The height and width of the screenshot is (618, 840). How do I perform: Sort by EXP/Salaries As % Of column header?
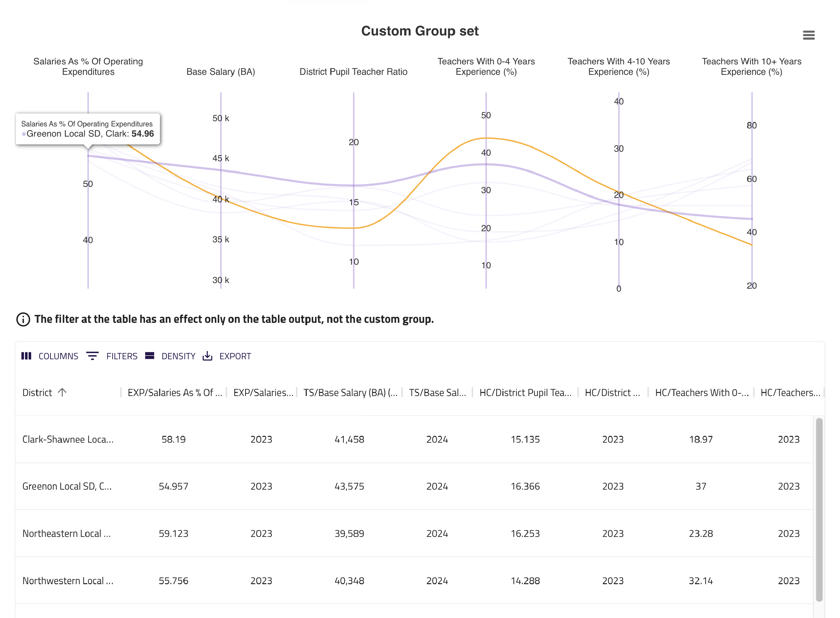pyautogui.click(x=175, y=392)
